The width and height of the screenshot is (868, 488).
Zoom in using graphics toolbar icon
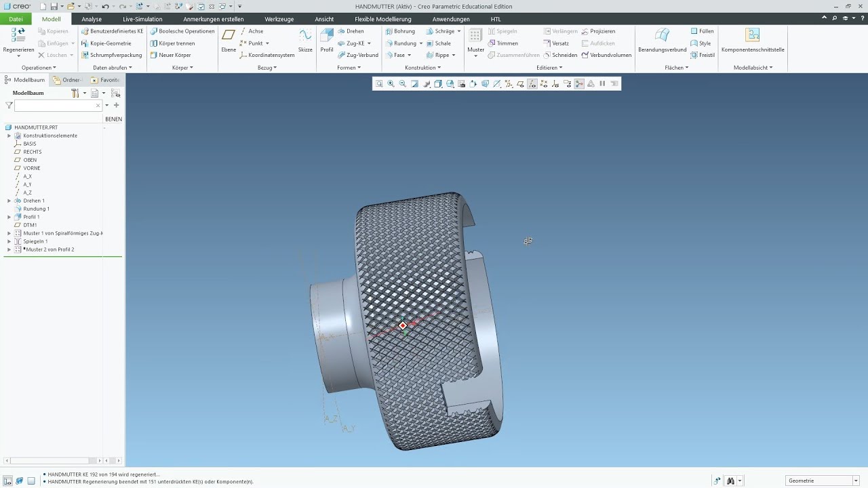pyautogui.click(x=391, y=84)
